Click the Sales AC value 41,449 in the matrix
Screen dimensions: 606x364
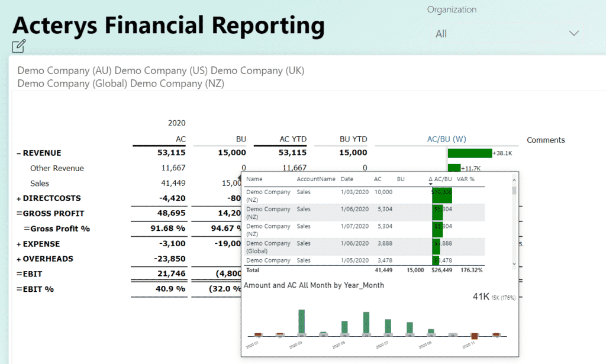173,183
